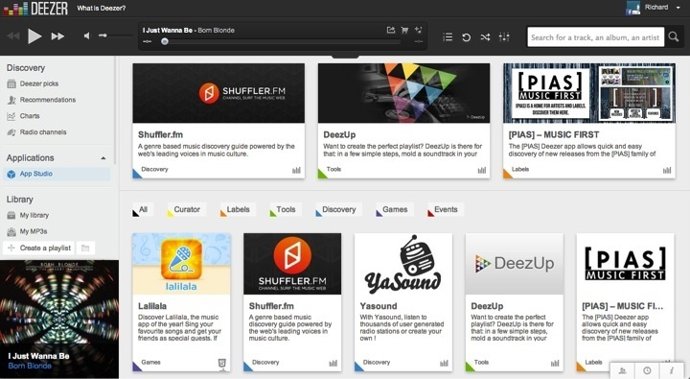
Task: Open Shuffler.fm tile in app grid
Action: (292, 302)
